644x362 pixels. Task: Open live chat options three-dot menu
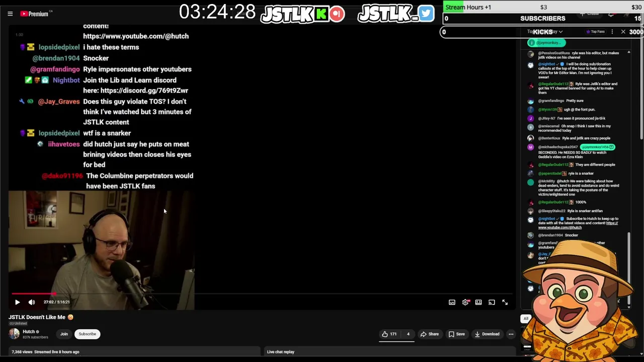coord(612,32)
